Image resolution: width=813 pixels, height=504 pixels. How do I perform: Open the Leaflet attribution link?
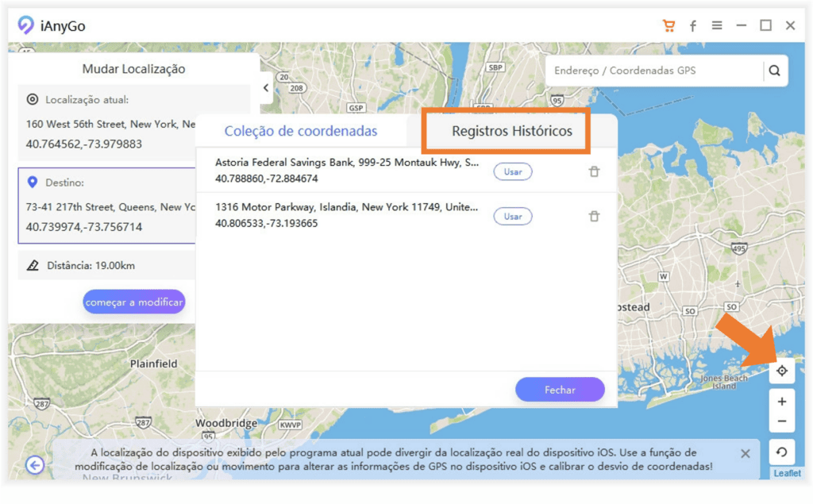click(787, 473)
